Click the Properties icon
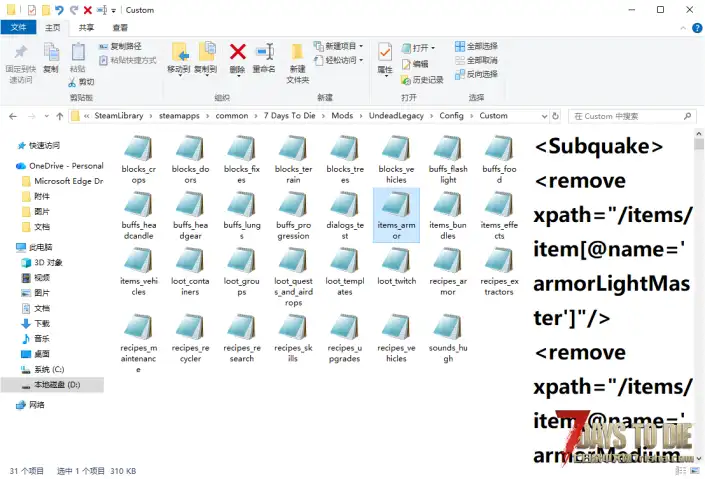This screenshot has width=705, height=479. [384, 52]
